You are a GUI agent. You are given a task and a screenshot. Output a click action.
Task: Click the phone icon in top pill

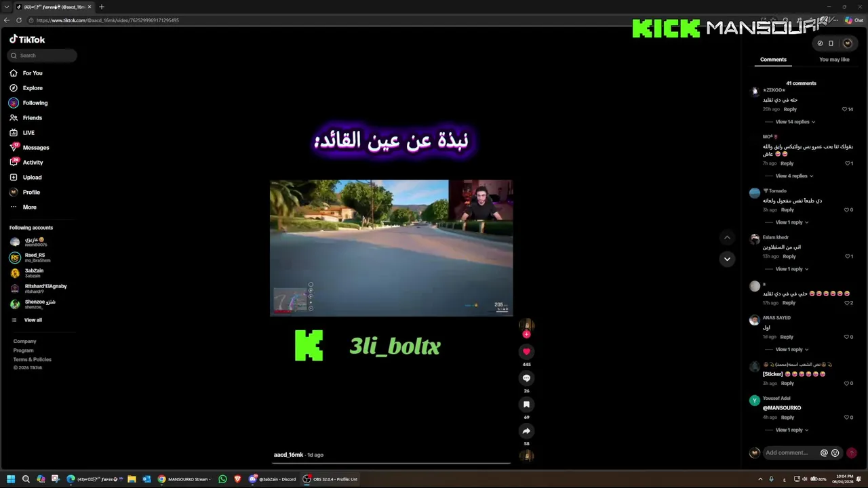coord(831,43)
